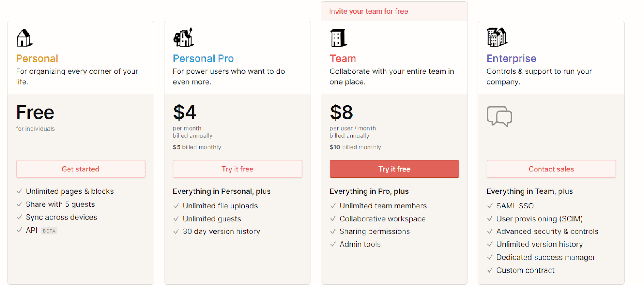Screen dimensions: 644x285
Task: Open the Personal Pro plan heading
Action: coord(203,58)
